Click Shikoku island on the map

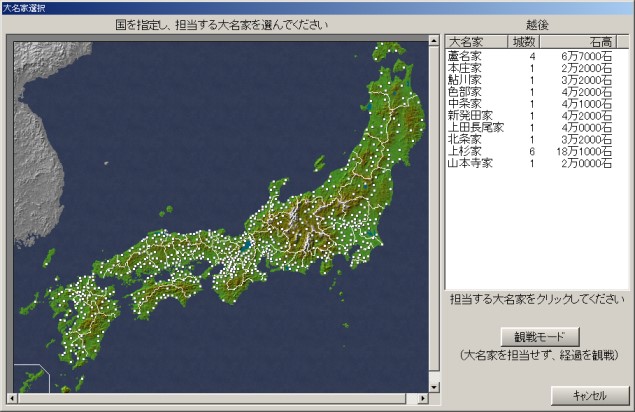[x=166, y=292]
